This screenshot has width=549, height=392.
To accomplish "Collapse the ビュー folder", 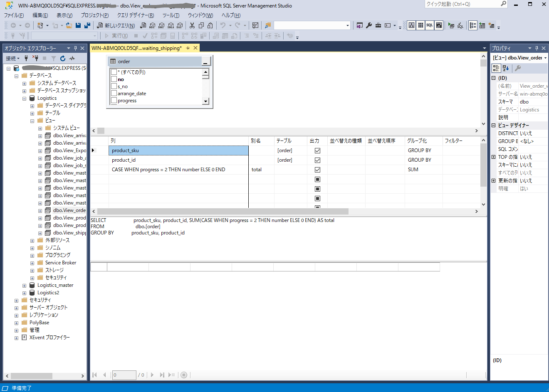I will click(32, 120).
